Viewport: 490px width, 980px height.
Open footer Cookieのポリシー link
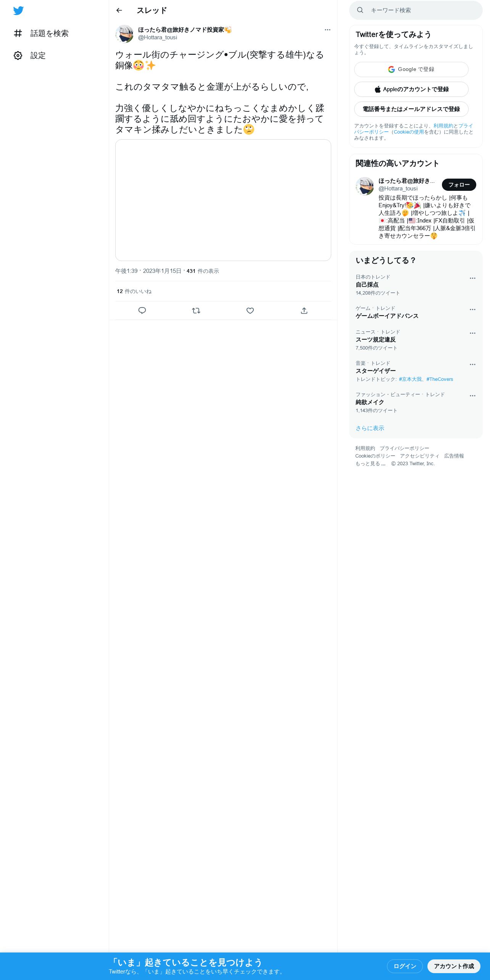375,456
